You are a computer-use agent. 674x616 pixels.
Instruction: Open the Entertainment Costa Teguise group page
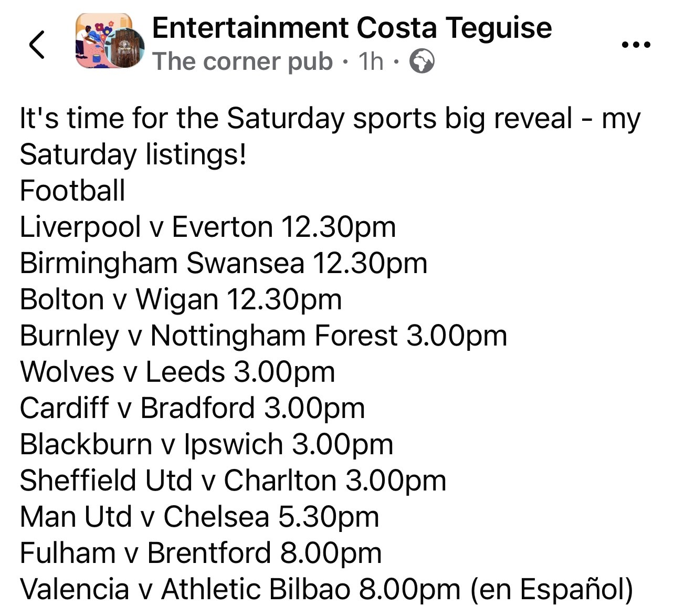click(352, 27)
